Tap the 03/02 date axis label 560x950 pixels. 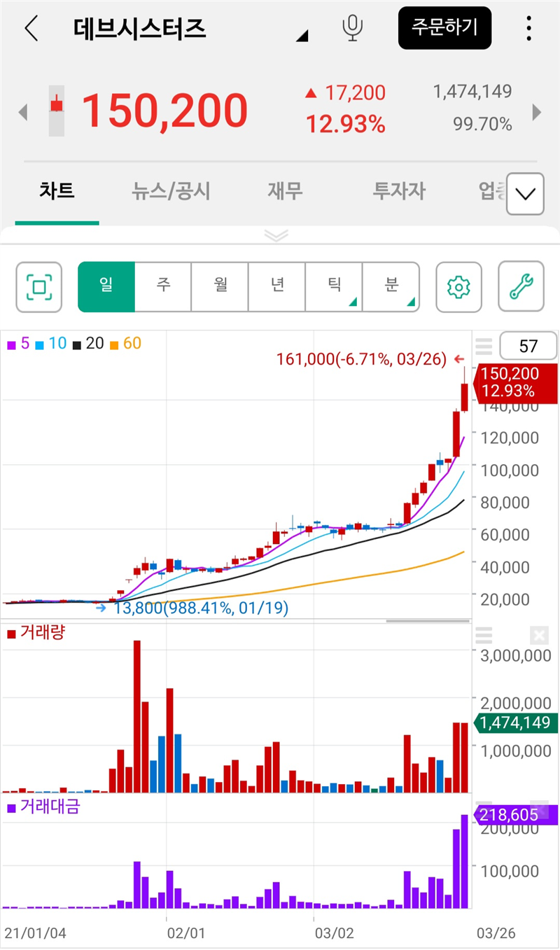[335, 933]
